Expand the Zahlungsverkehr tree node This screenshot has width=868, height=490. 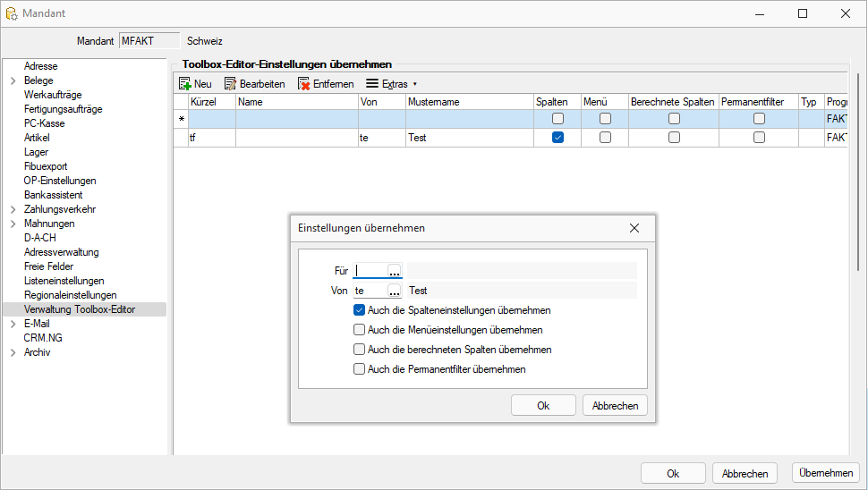[13, 209]
